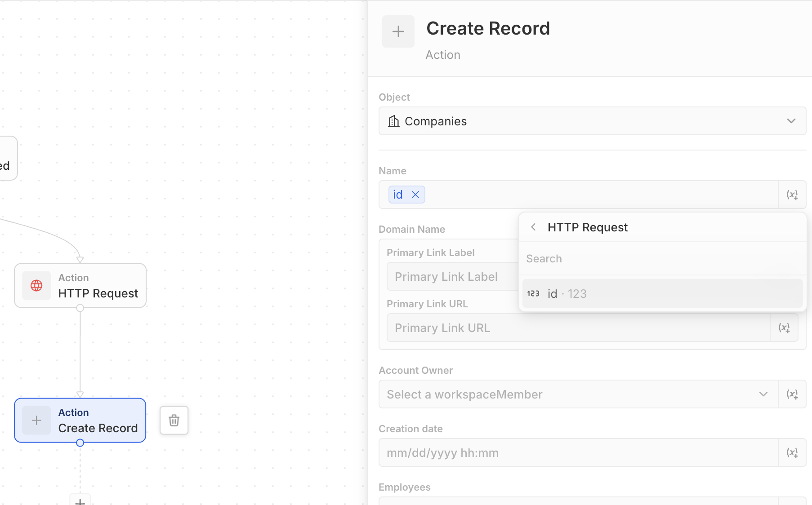This screenshot has height=505, width=812.
Task: Go back from HTTP Request variable list
Action: pos(533,227)
